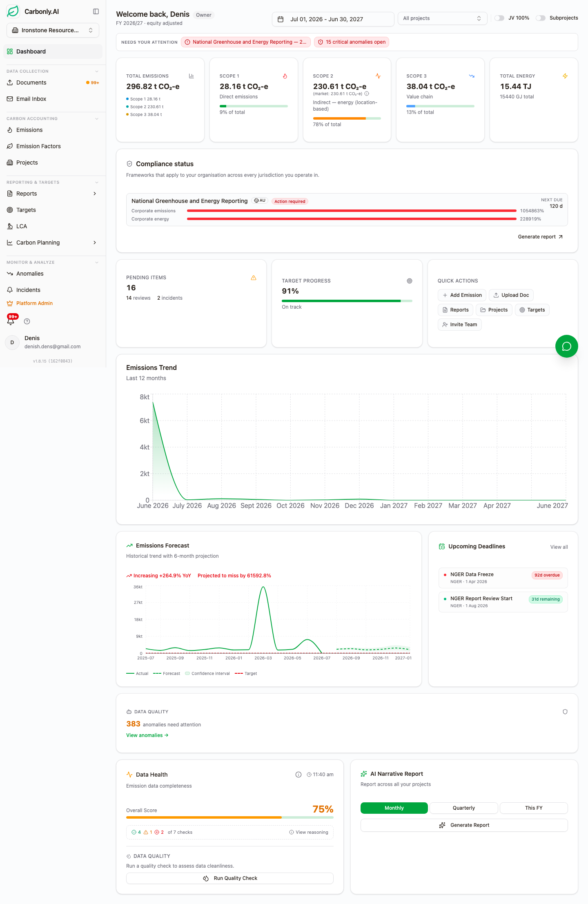588x904 pixels.
Task: Click the Scope 2 pulse icon
Action: click(x=378, y=76)
